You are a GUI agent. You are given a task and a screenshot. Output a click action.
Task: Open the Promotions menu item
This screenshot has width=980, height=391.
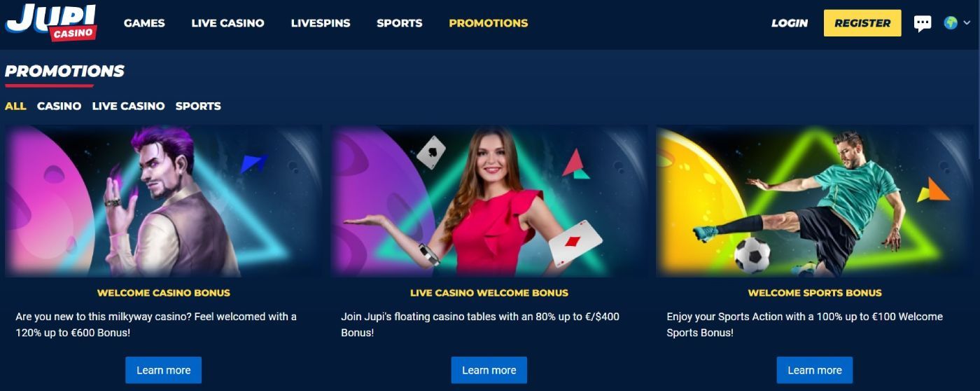pyautogui.click(x=489, y=23)
